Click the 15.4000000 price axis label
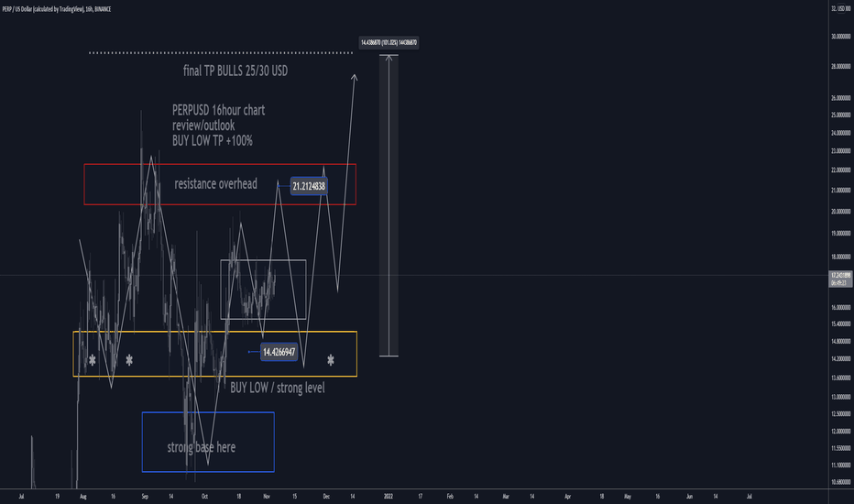 [x=841, y=324]
